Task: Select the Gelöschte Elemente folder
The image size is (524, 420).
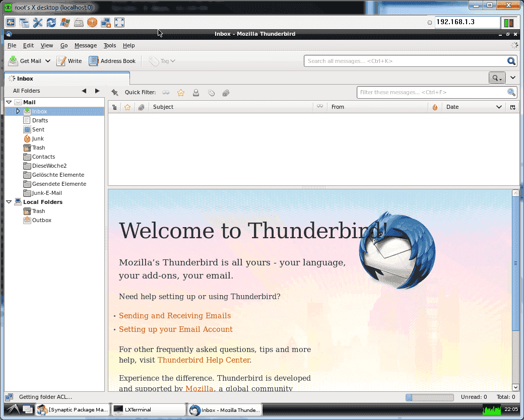Action: tap(58, 175)
